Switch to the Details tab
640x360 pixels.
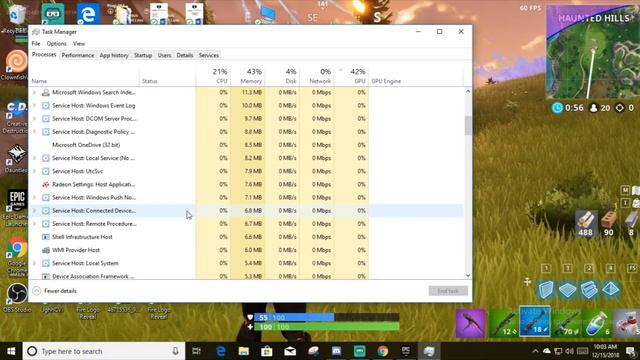tap(184, 55)
